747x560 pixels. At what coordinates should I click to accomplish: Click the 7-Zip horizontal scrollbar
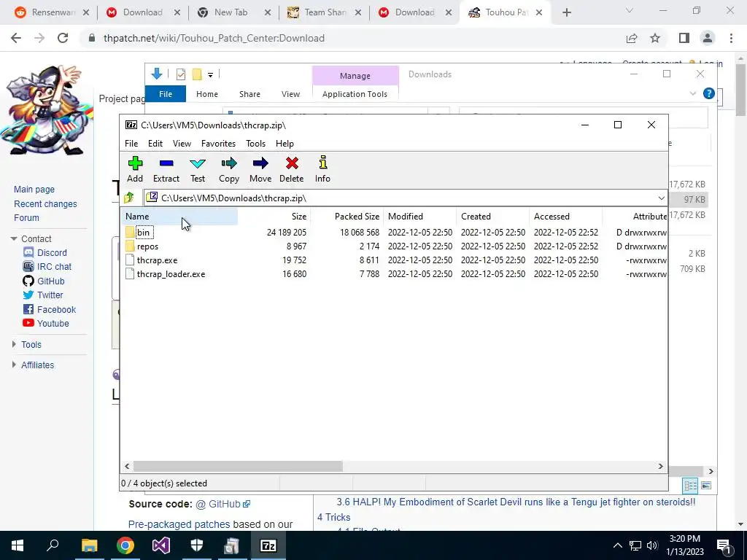coord(239,466)
